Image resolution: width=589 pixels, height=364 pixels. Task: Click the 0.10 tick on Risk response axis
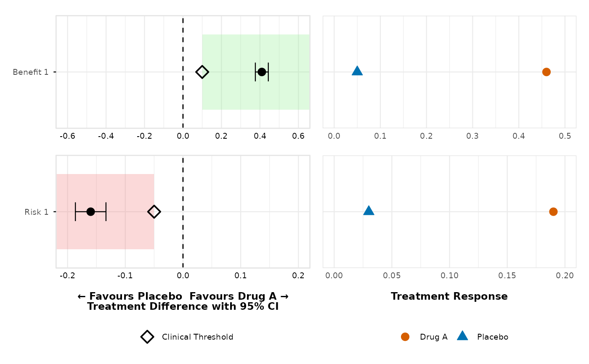(449, 276)
